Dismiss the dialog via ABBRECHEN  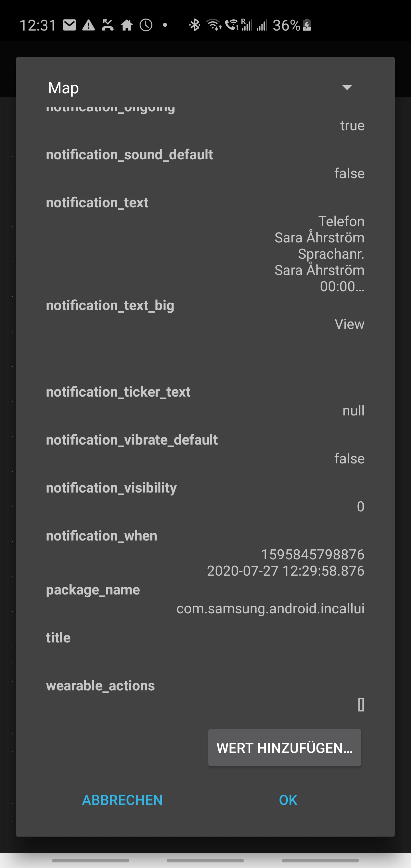[123, 800]
